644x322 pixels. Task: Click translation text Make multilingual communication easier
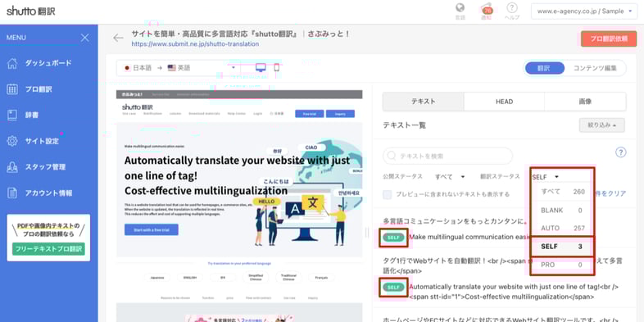pos(469,237)
